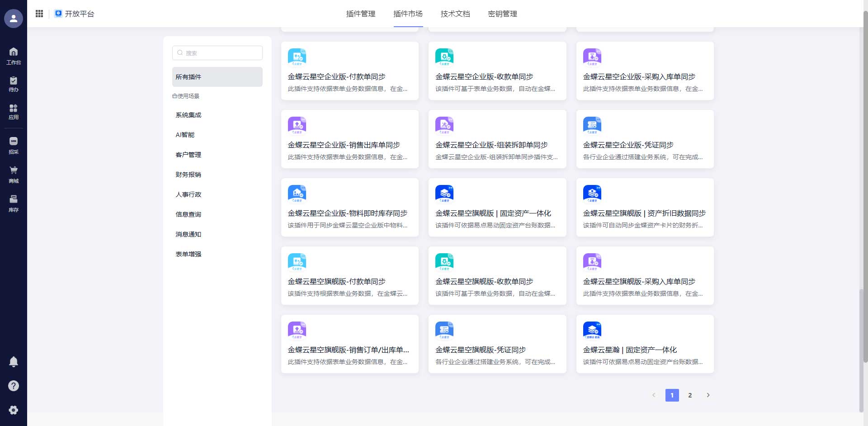Image resolution: width=868 pixels, height=426 pixels.
Task: Click the 企业版-组装拆卸单同步 plugin icon
Action: 444,125
